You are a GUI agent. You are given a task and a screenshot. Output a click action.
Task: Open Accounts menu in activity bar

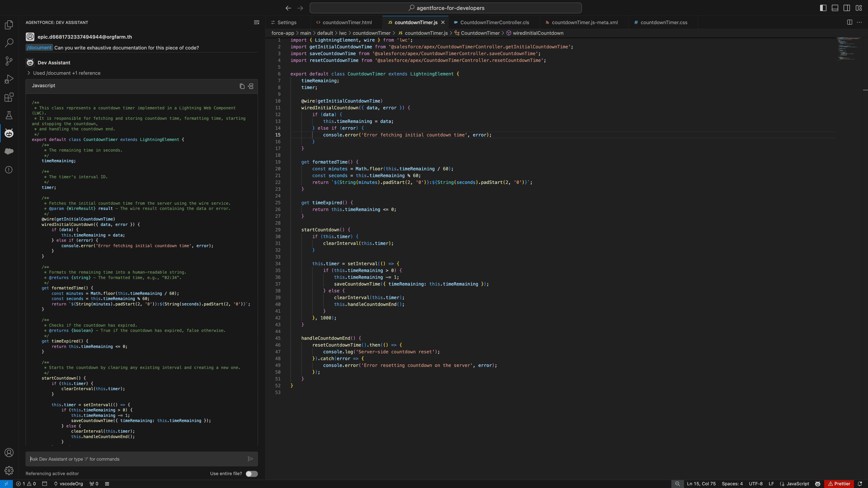pyautogui.click(x=9, y=452)
